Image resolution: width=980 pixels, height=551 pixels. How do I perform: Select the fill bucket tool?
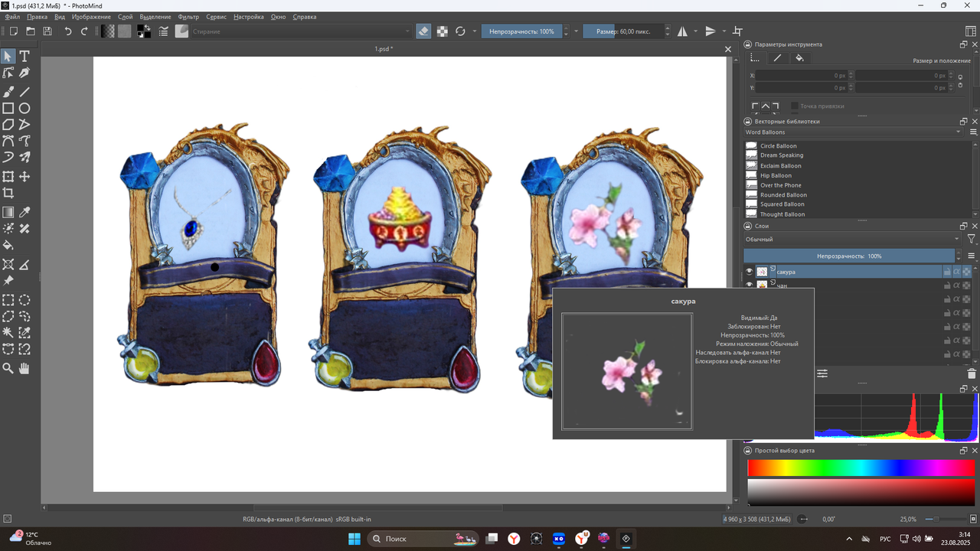8,246
